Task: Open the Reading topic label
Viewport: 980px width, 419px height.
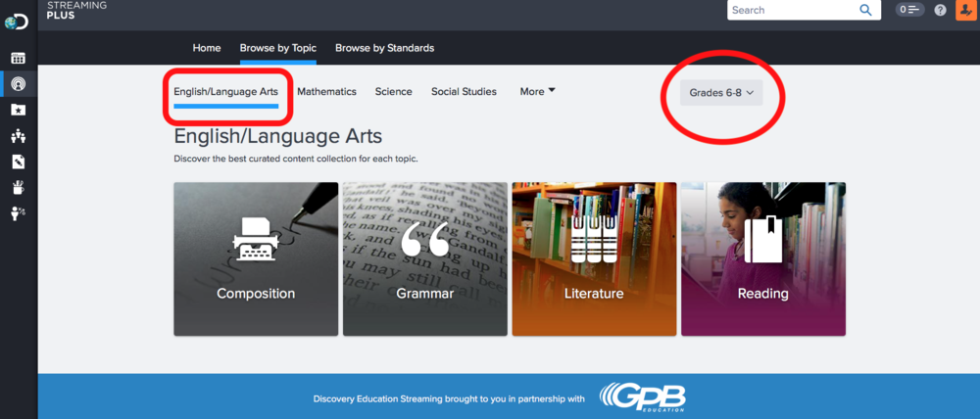Action: tap(763, 294)
